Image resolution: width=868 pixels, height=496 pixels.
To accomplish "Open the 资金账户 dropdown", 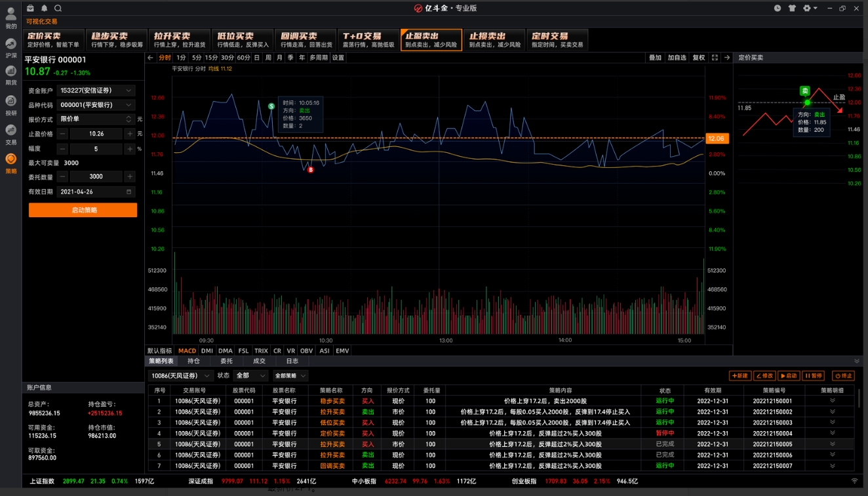I will [96, 91].
